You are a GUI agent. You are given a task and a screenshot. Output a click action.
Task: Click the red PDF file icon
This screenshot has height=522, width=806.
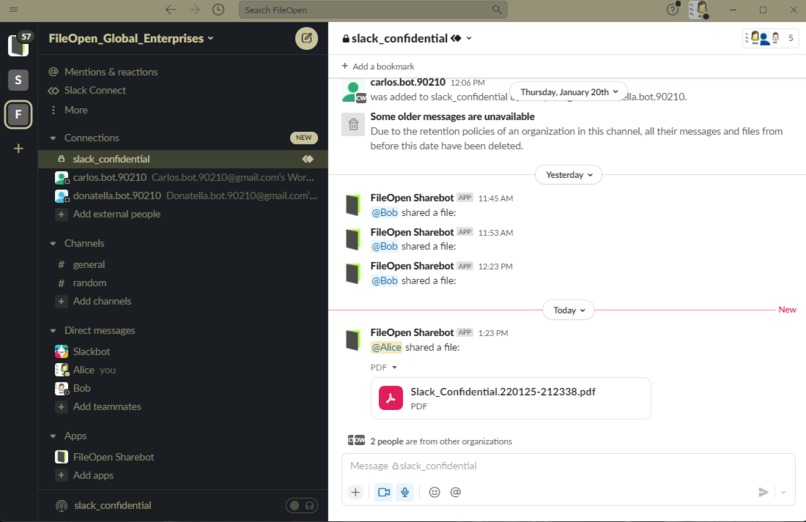click(x=391, y=398)
